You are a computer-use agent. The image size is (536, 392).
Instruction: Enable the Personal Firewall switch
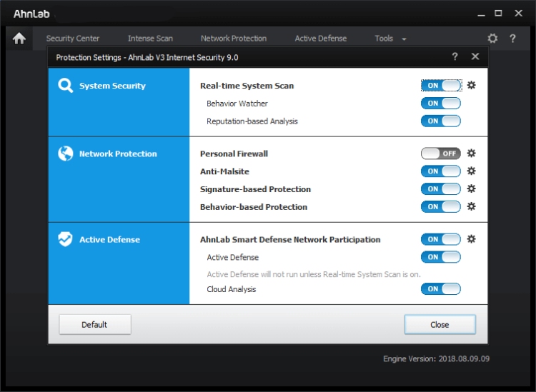441,154
